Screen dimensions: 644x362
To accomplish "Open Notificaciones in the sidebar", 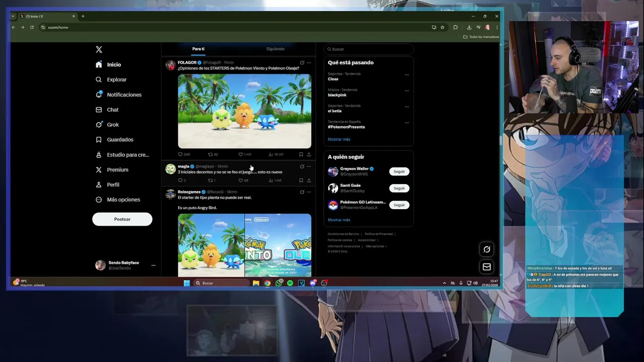I will pyautogui.click(x=119, y=95).
